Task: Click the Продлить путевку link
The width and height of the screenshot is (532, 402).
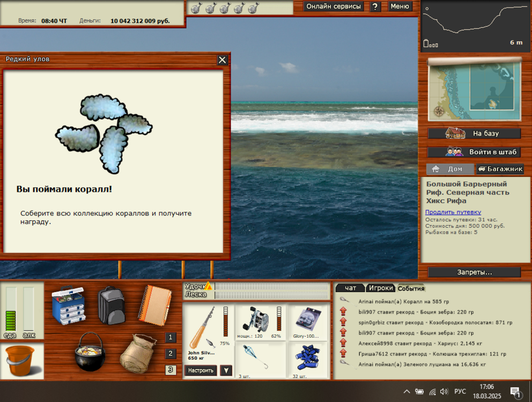Action: click(x=453, y=212)
